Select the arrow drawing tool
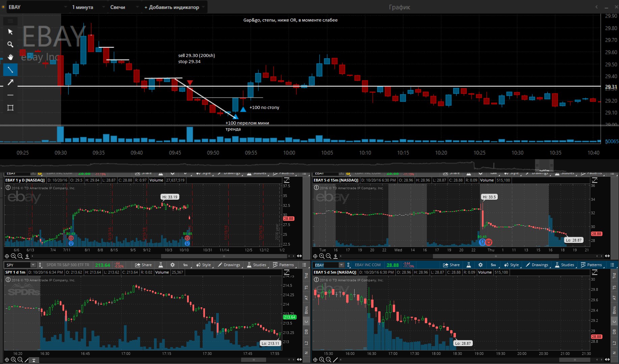This screenshot has width=619, height=364. (10, 82)
